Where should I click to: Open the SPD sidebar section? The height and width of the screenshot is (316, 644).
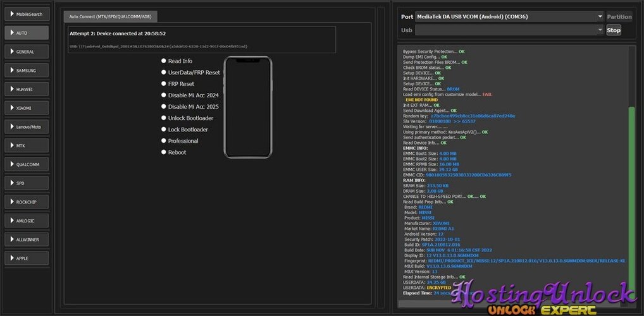[27, 183]
